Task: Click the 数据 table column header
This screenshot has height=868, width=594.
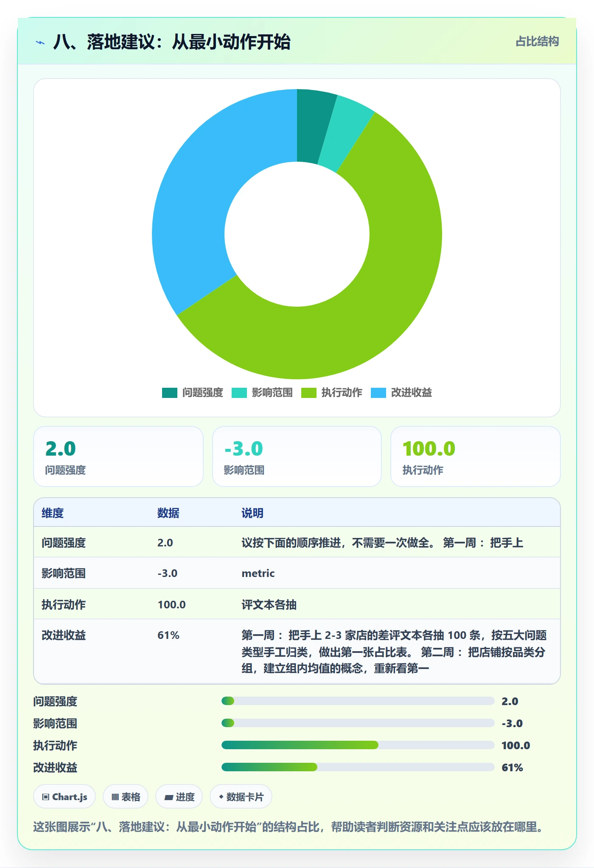Action: click(x=168, y=513)
